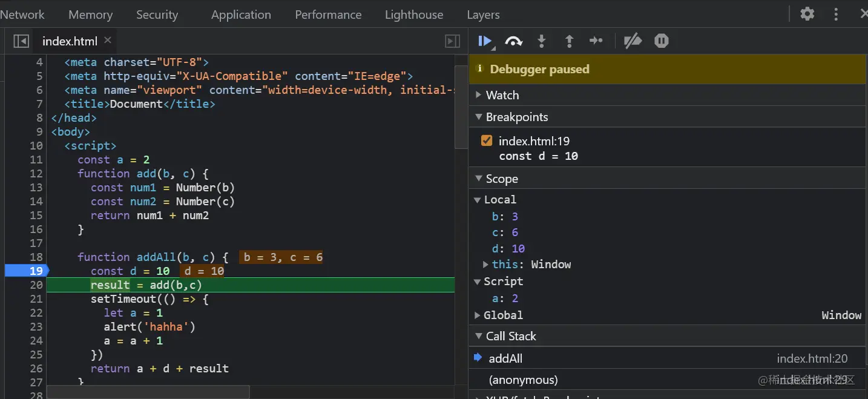Open the Application tab

241,15
